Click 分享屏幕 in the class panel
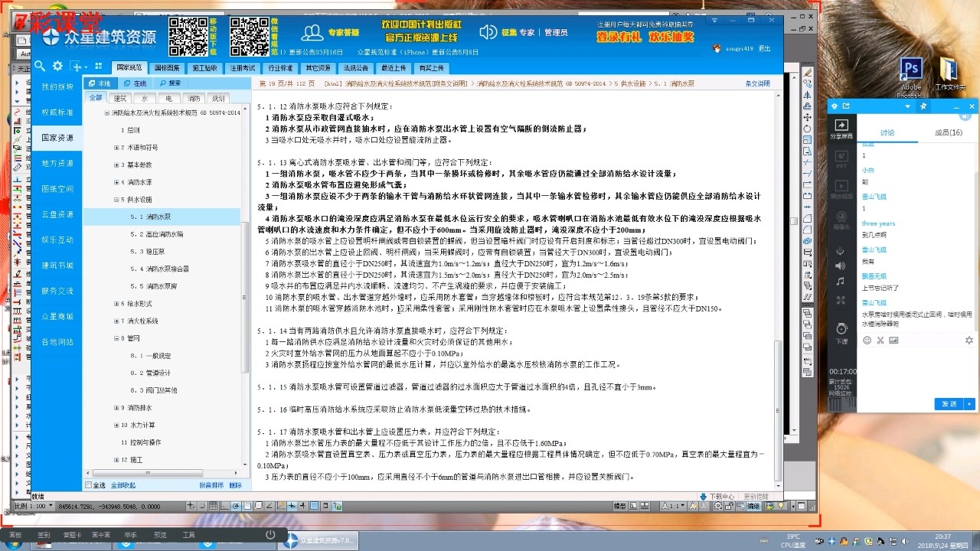The image size is (980, 551). (841, 129)
